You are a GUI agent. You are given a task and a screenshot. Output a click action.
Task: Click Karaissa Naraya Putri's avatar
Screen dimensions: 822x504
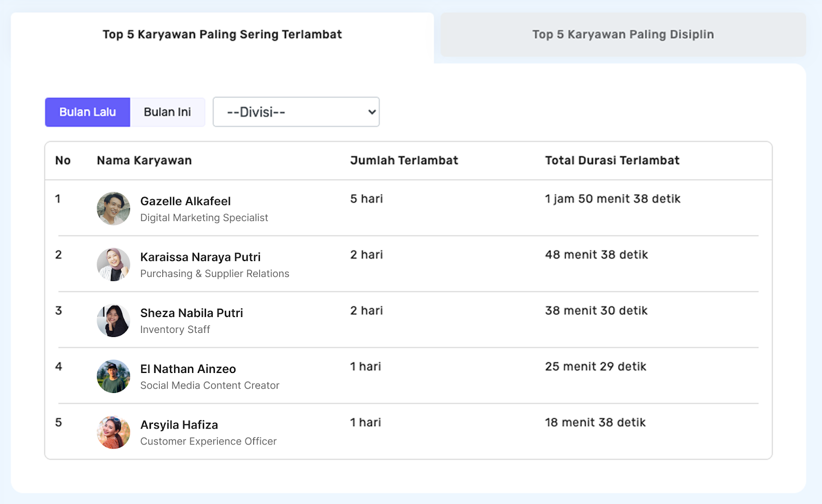[x=114, y=265]
